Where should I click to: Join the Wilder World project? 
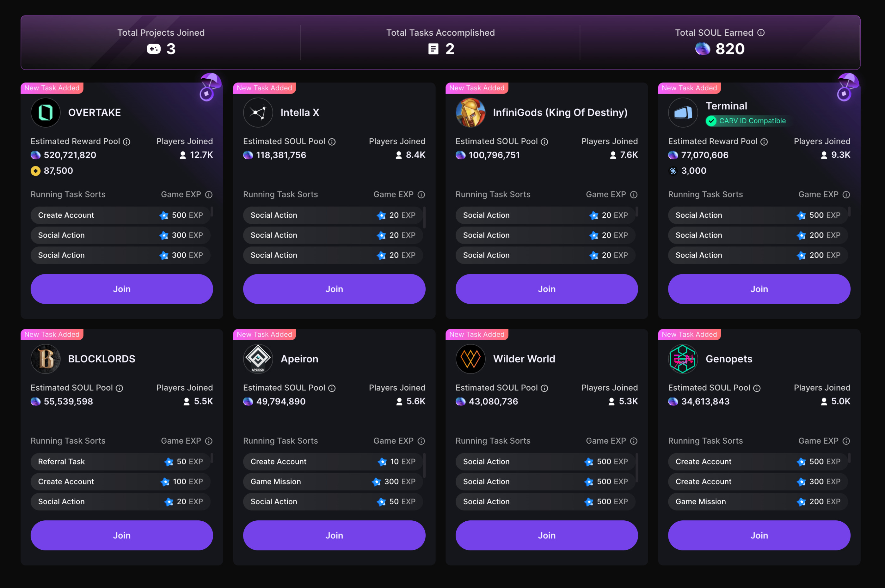click(547, 536)
